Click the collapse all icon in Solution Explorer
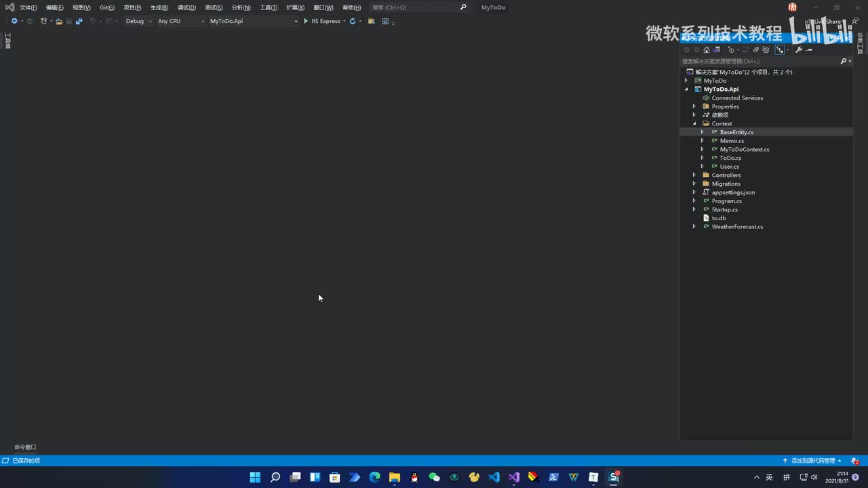 point(755,49)
